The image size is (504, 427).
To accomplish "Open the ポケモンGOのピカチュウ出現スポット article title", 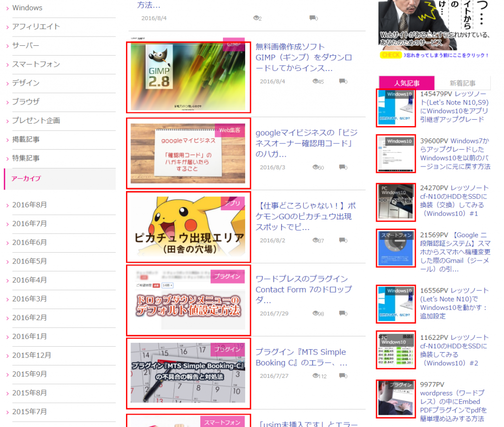I will click(x=306, y=216).
